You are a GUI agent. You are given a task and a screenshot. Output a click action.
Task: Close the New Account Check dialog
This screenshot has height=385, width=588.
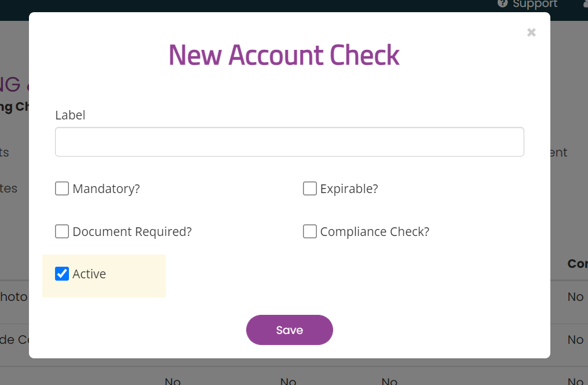pyautogui.click(x=531, y=32)
